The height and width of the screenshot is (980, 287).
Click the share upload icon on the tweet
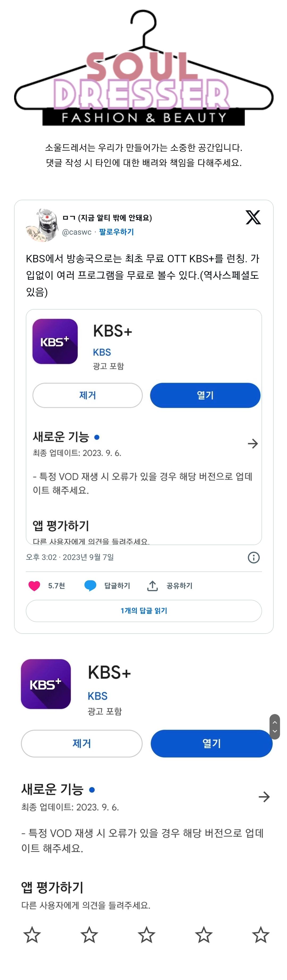[153, 586]
